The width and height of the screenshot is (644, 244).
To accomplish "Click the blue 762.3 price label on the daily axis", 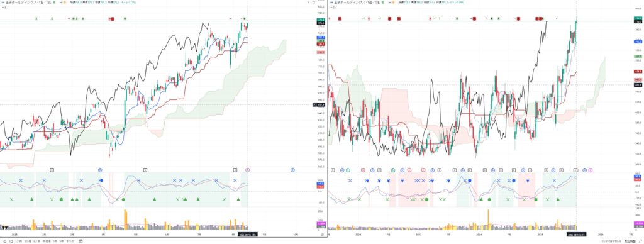I will coord(321,37).
